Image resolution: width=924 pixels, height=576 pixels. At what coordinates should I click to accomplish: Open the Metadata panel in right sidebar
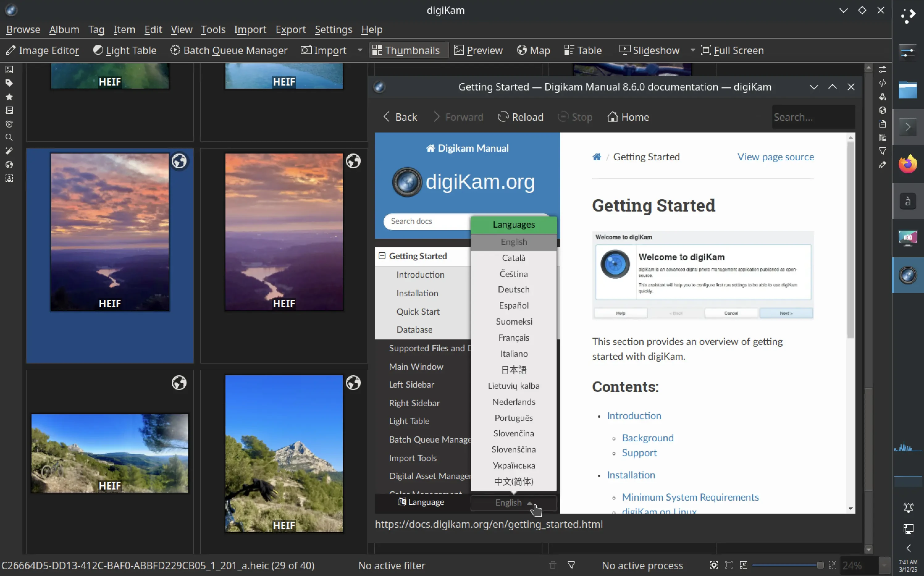883,83
